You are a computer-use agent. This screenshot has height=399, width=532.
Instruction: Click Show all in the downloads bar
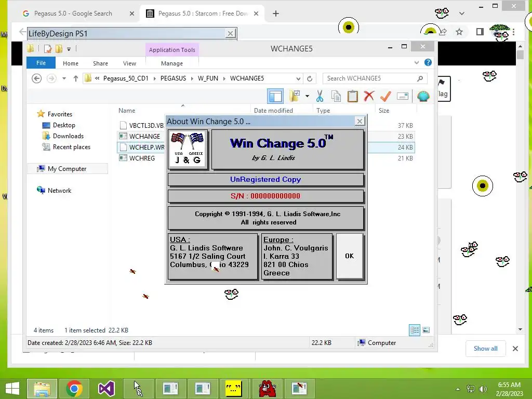coord(486,349)
